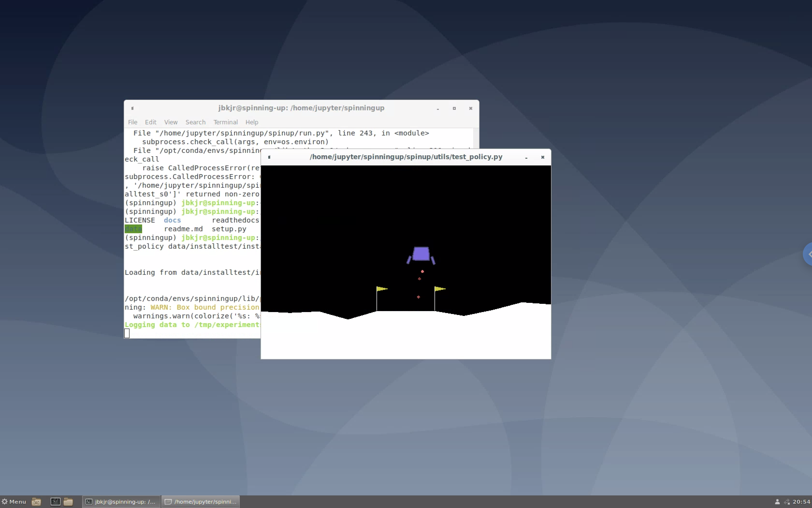The width and height of the screenshot is (812, 508).
Task: Click "alltest_s0']' returned non-zero" line
Action: (192, 194)
